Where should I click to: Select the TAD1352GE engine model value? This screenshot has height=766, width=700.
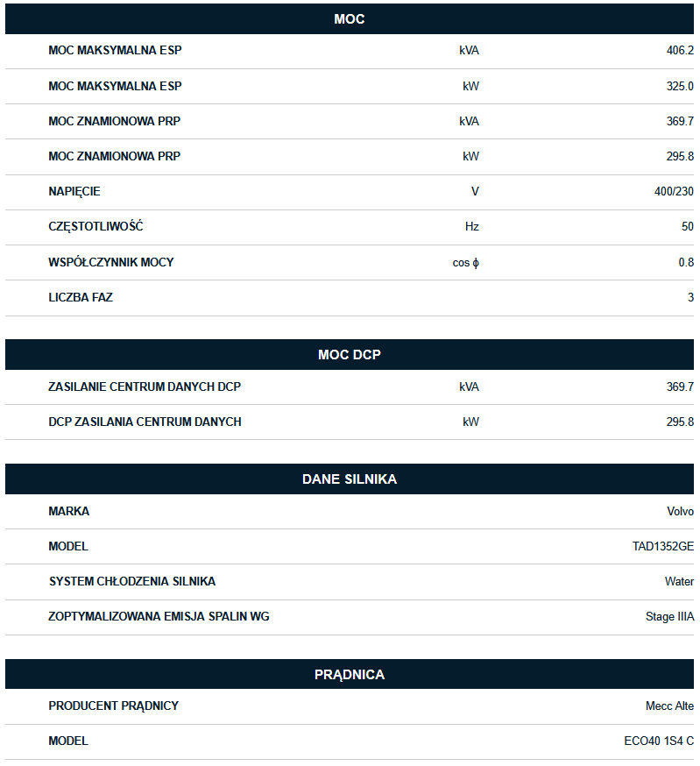[663, 546]
